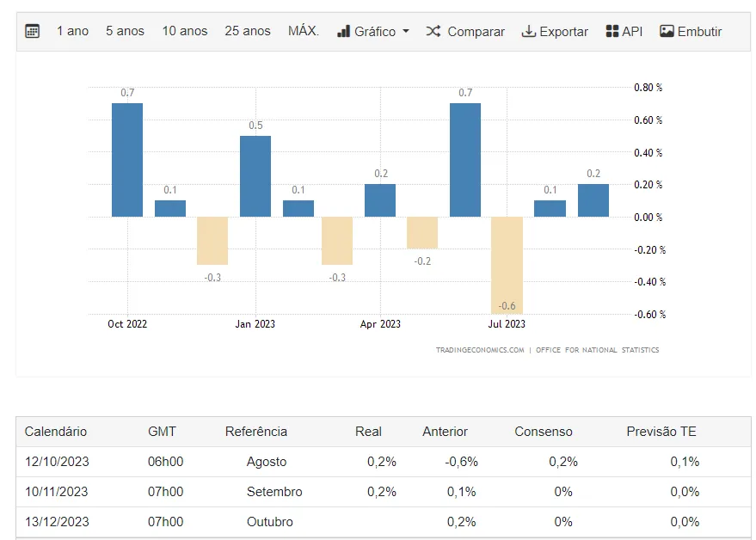
Task: Click the Anterior column header
Action: [x=445, y=432]
